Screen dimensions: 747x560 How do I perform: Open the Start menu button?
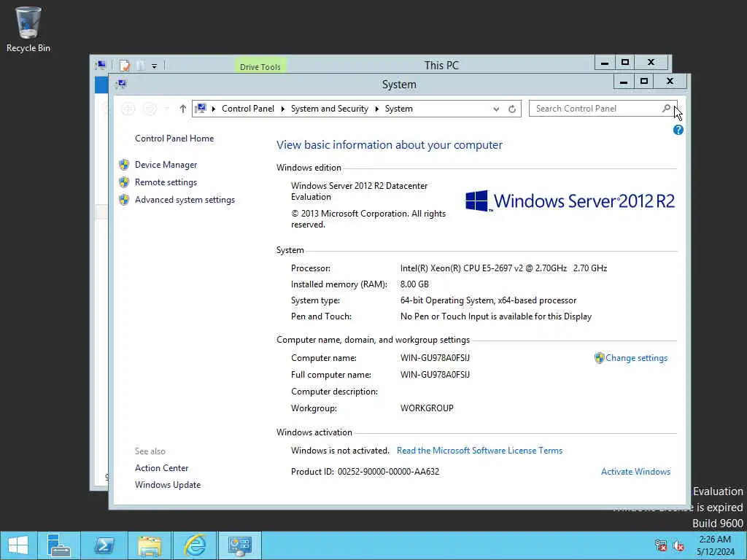(18, 545)
